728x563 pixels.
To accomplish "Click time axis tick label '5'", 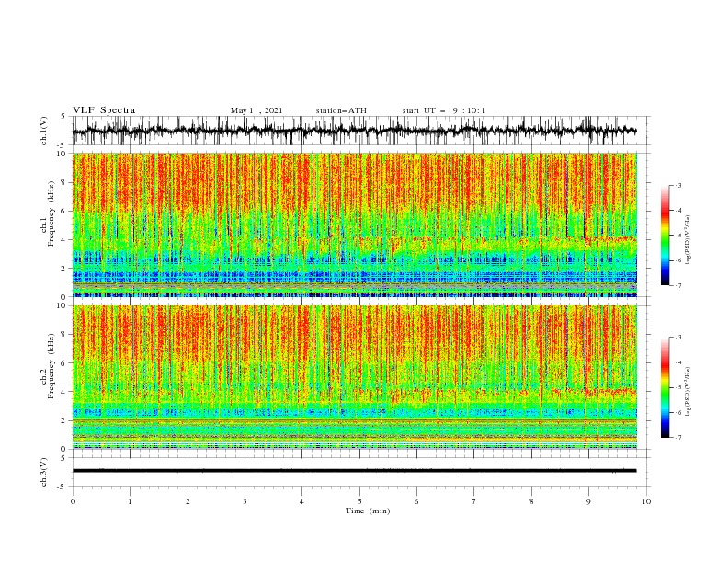I will point(359,501).
